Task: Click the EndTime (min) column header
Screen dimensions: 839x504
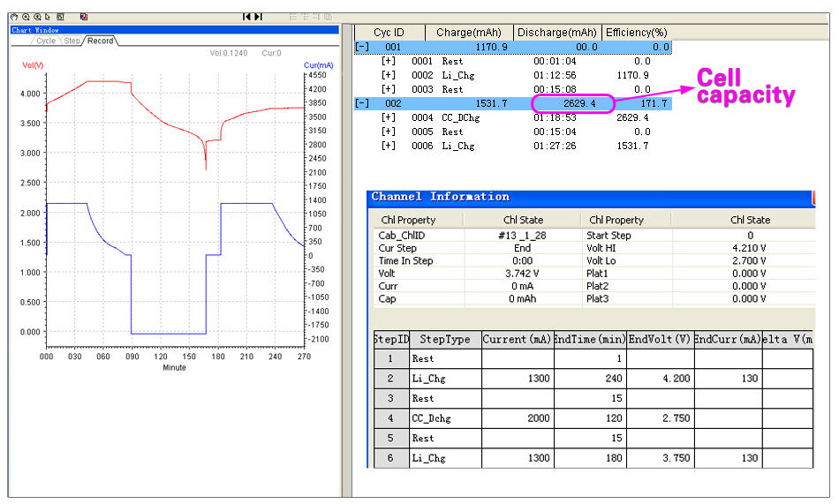Action: pos(590,339)
